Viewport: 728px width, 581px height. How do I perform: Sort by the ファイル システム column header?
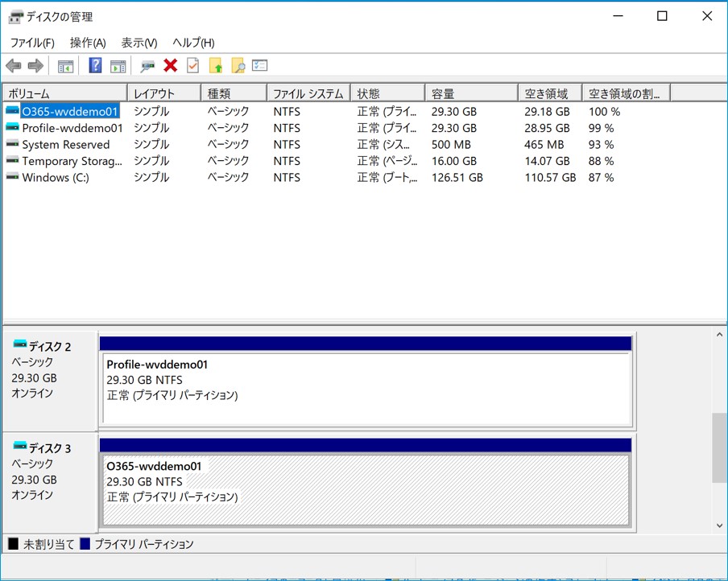click(308, 94)
